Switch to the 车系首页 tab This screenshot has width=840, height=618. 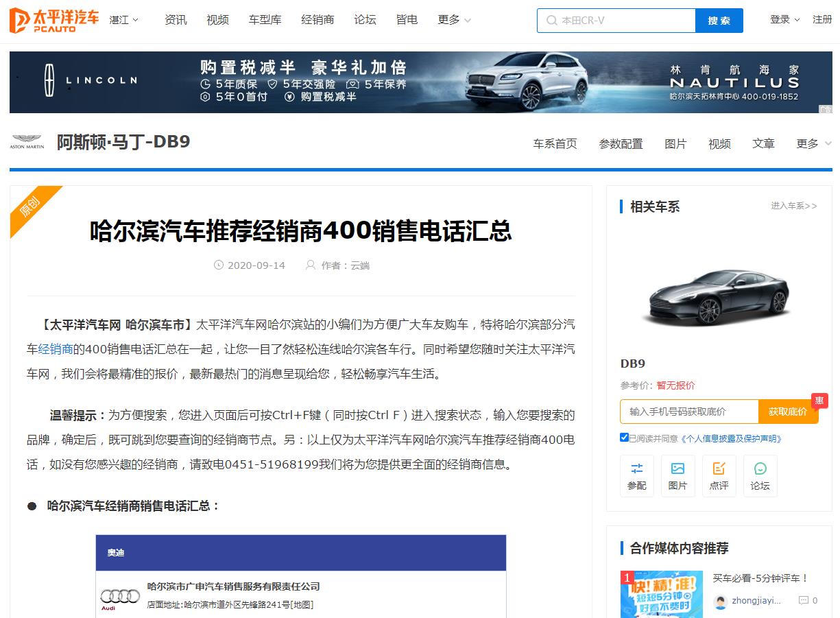click(x=555, y=143)
